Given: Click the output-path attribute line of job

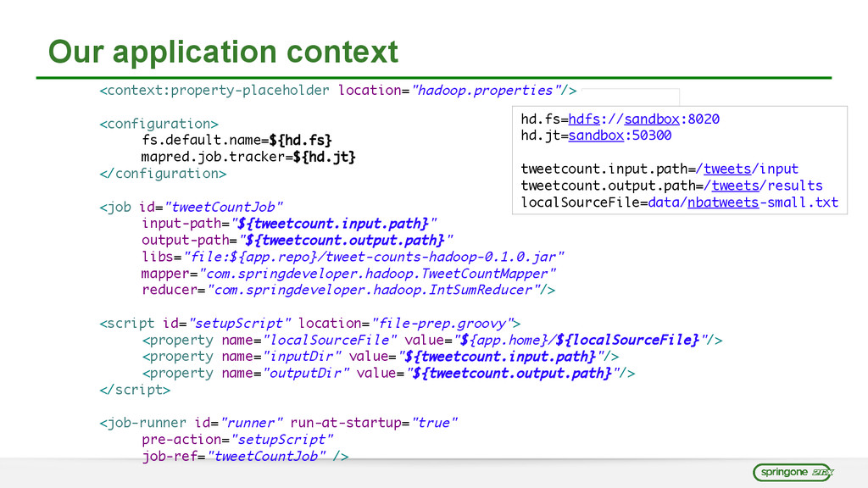Looking at the screenshot, I should click(298, 240).
